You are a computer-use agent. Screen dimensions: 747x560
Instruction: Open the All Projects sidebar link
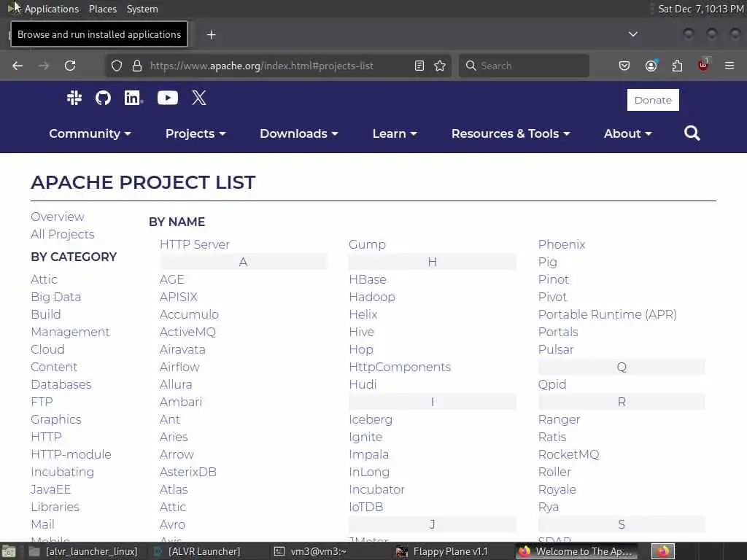pyautogui.click(x=63, y=234)
